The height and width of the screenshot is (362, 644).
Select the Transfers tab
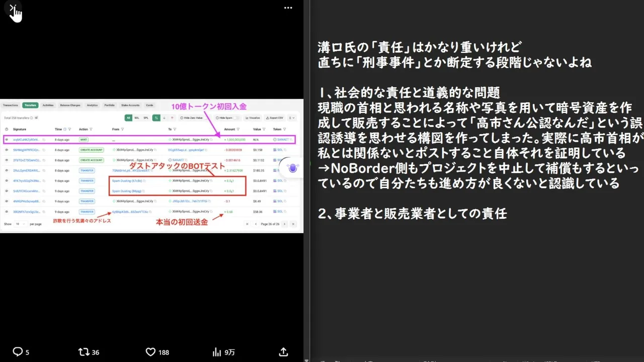pyautogui.click(x=30, y=105)
